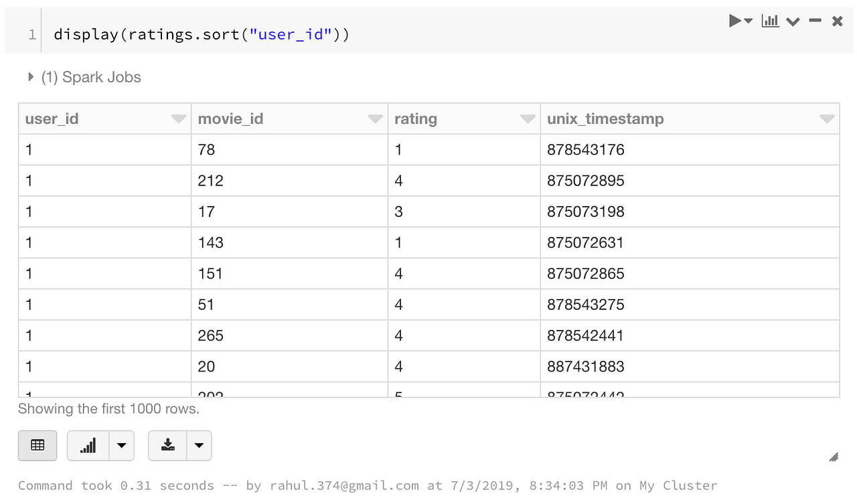Click the rahul.374@gmail.com author text
The width and height of the screenshot is (857, 504).
344,485
